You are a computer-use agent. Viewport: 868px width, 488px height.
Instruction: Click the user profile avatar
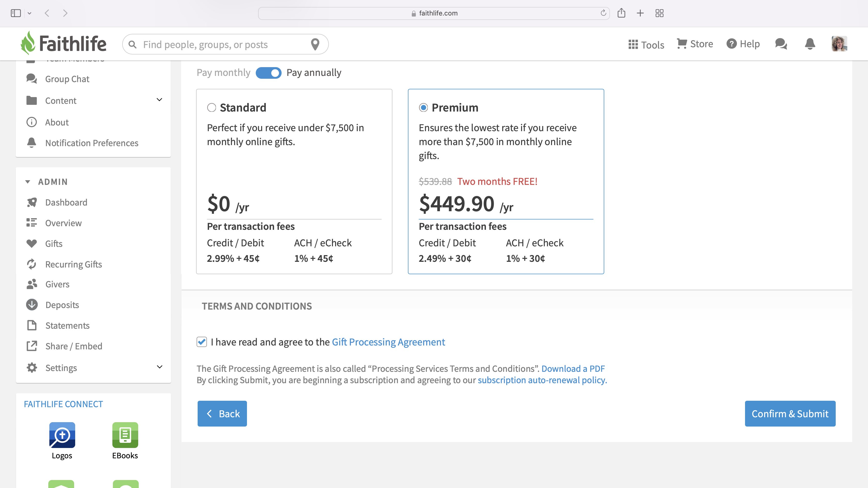click(839, 44)
